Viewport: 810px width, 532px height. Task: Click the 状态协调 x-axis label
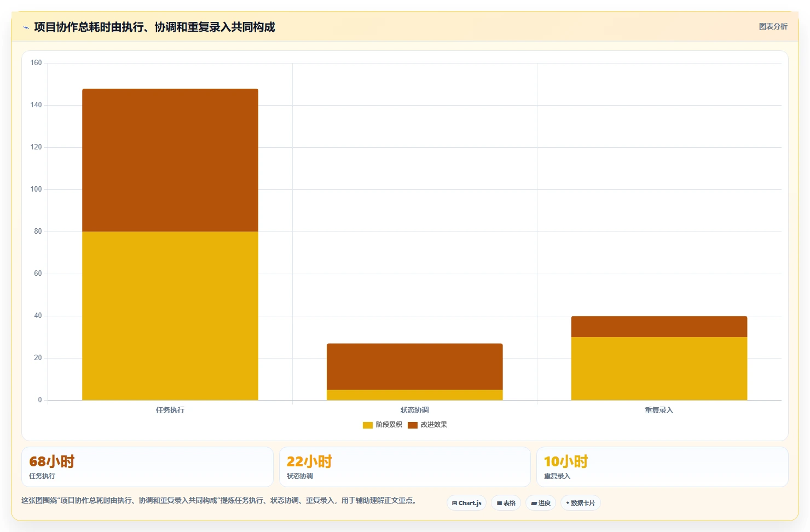click(415, 410)
